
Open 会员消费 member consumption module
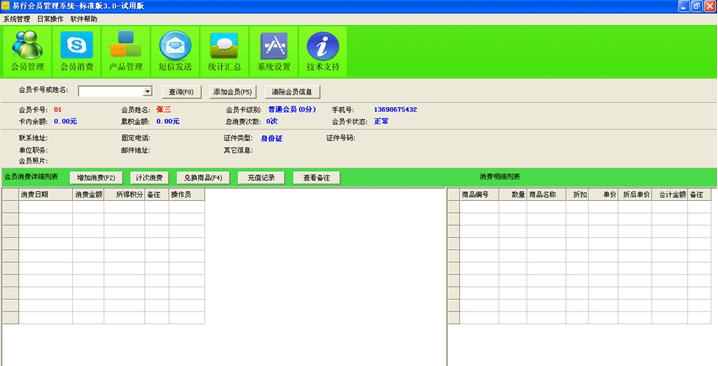click(76, 51)
